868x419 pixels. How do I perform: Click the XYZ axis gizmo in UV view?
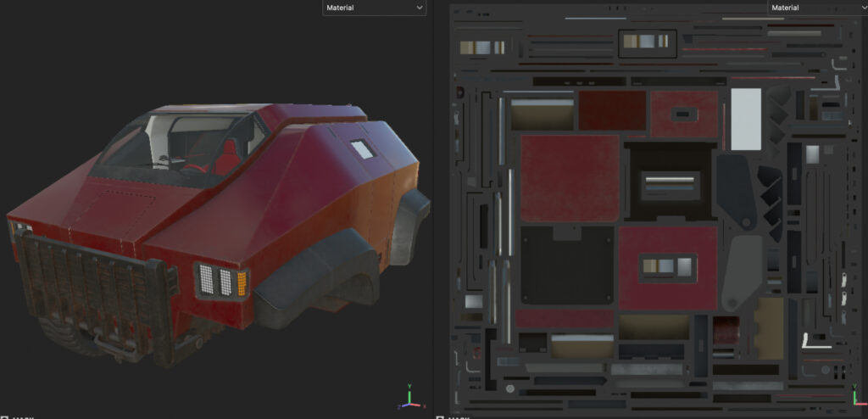[854, 397]
